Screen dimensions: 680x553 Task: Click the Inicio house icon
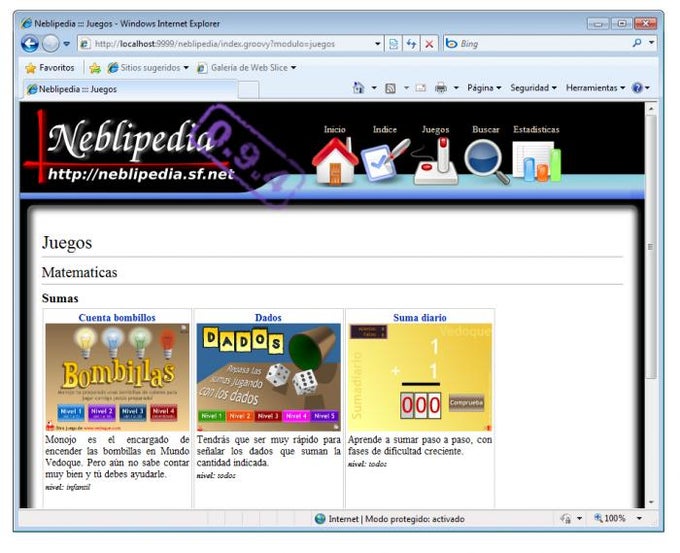tap(334, 161)
